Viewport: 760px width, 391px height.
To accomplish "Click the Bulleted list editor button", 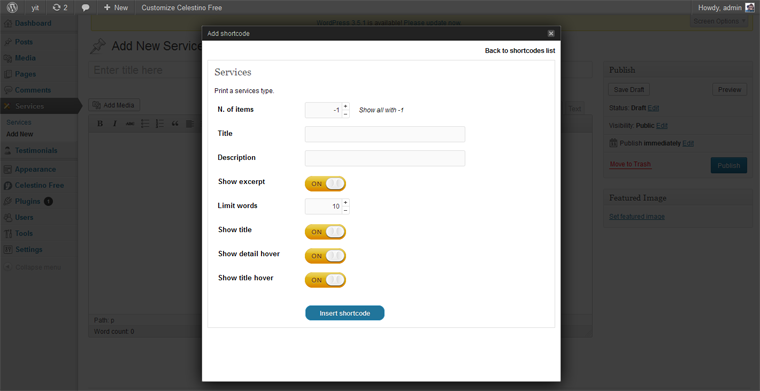I will click(145, 124).
